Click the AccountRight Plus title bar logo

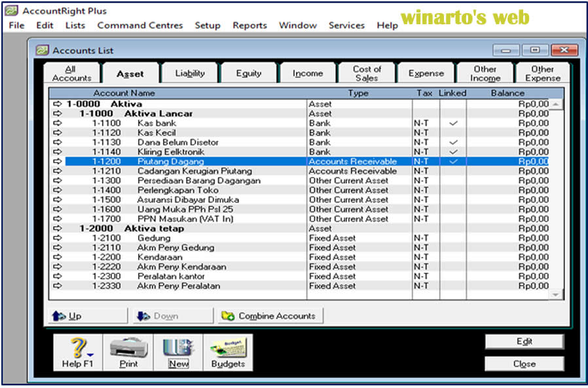(x=12, y=10)
